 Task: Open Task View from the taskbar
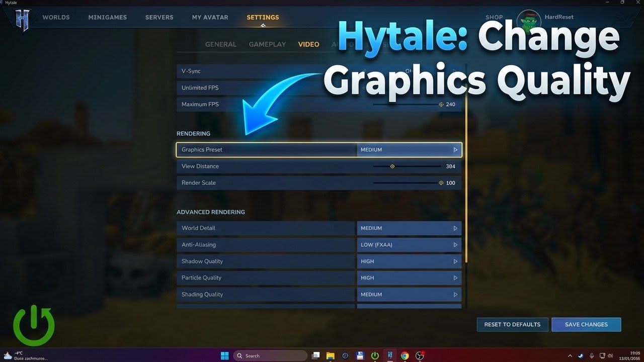315,355
